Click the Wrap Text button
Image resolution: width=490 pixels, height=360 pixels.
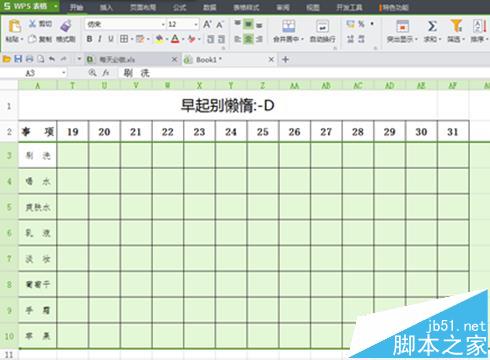(322, 31)
